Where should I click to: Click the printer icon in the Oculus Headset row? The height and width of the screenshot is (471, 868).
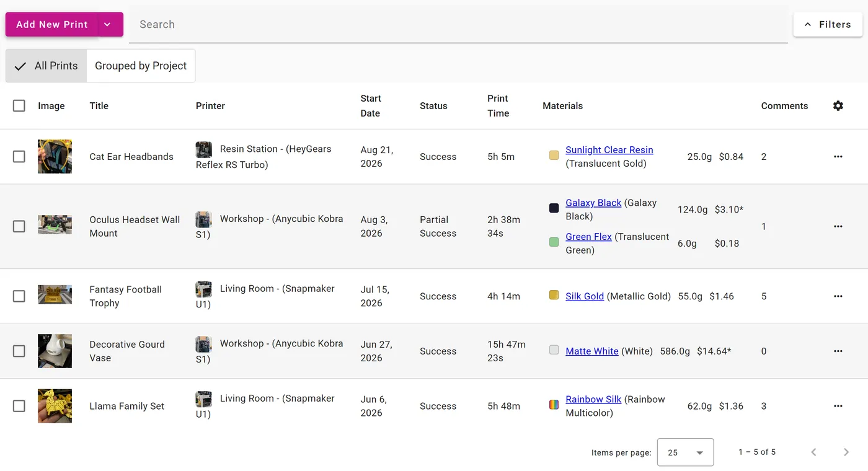204,219
